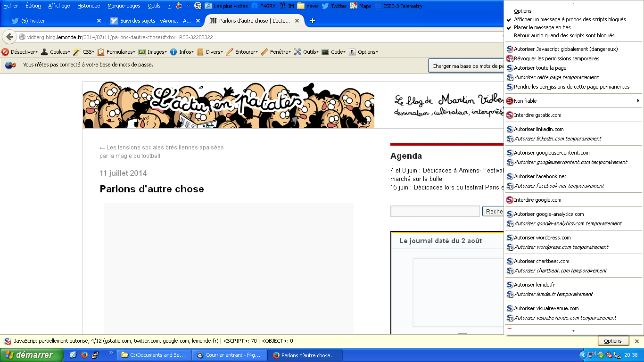
Task: Click the NoScript icon in status bar
Action: point(8,341)
